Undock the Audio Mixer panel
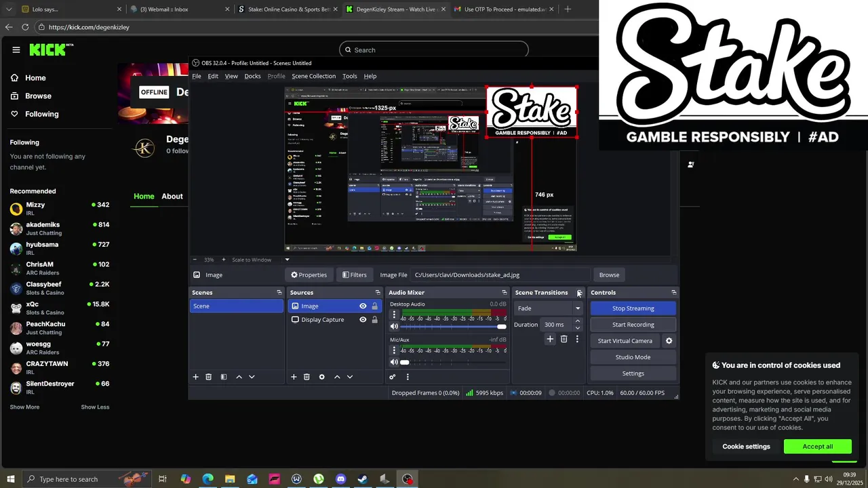 click(504, 293)
